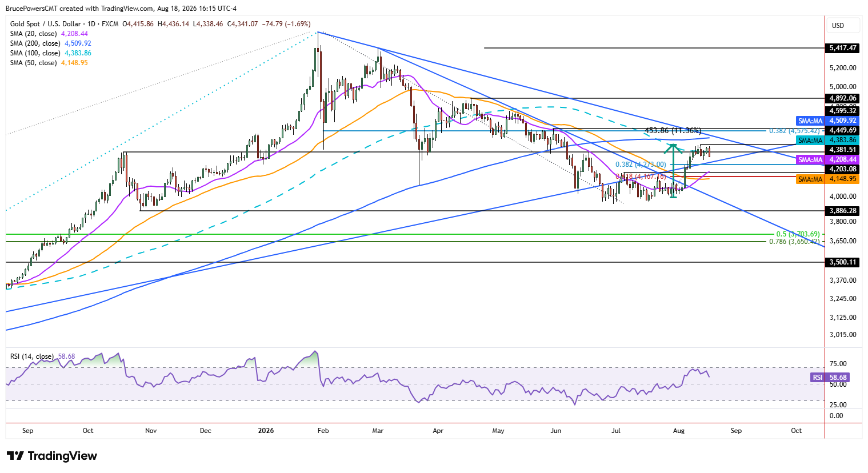Click the Apr label on the time axis

438,431
